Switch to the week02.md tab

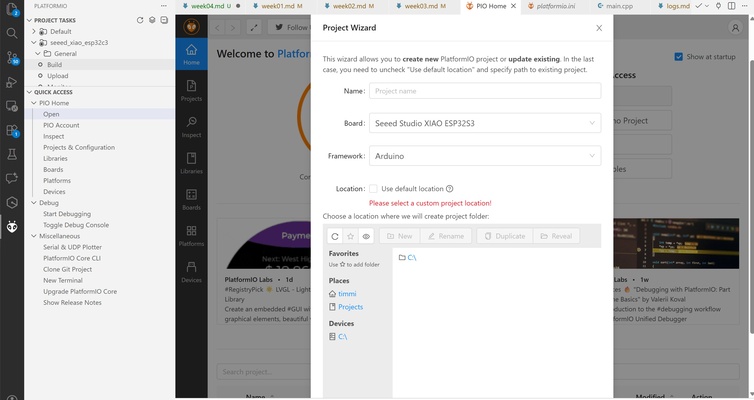(x=353, y=6)
